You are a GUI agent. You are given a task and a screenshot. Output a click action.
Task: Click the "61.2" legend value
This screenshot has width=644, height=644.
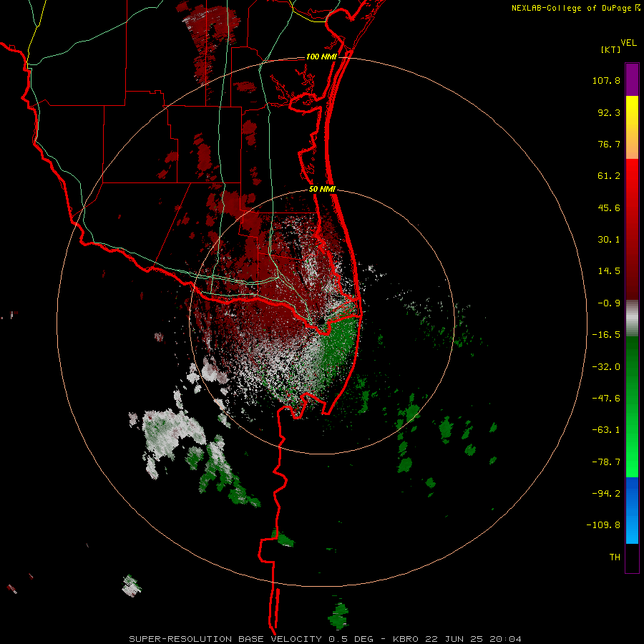coord(609,176)
